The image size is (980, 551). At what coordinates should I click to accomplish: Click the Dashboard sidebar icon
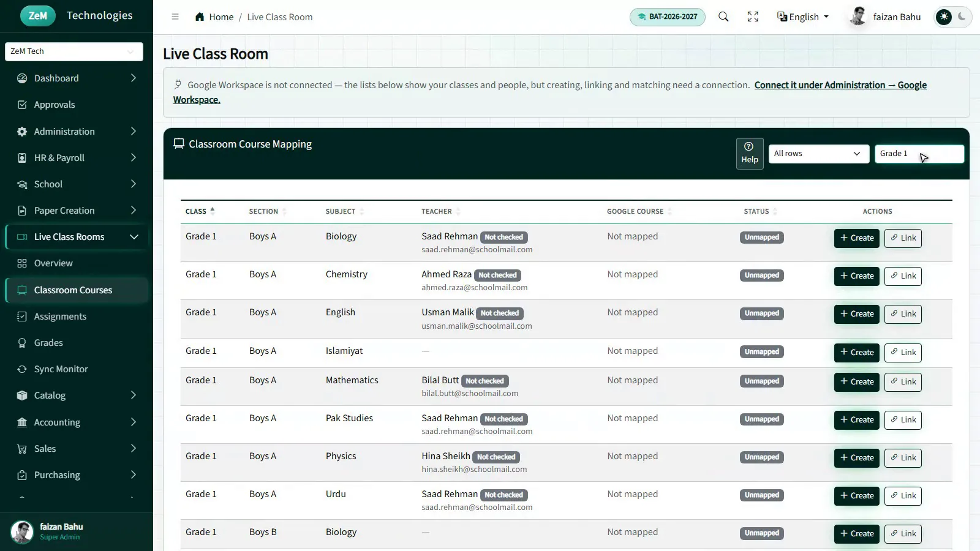pyautogui.click(x=22, y=78)
